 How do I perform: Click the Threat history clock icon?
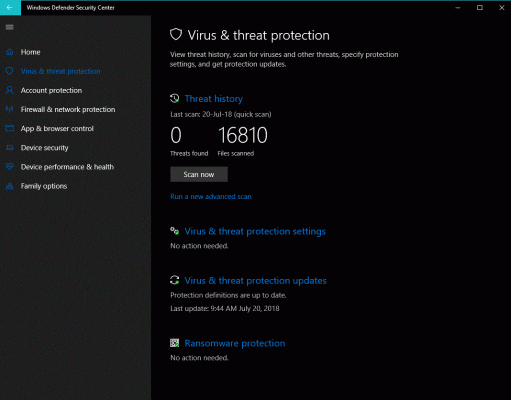[x=175, y=98]
